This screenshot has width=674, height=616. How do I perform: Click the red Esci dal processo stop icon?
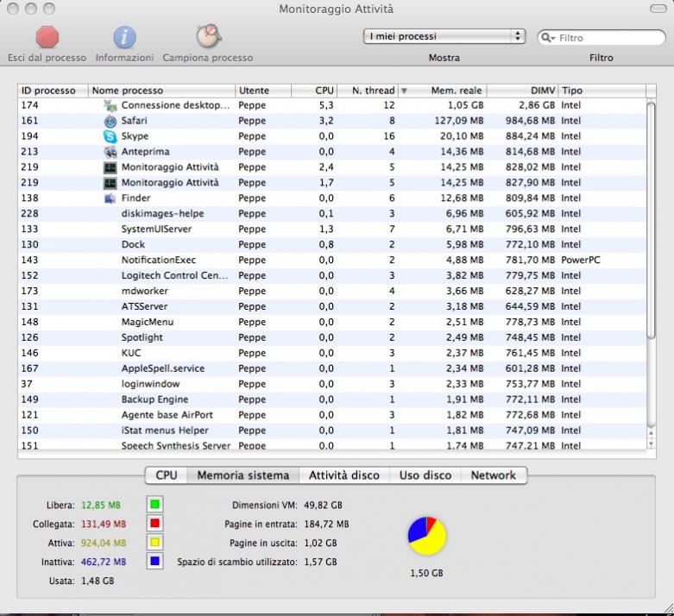click(47, 37)
